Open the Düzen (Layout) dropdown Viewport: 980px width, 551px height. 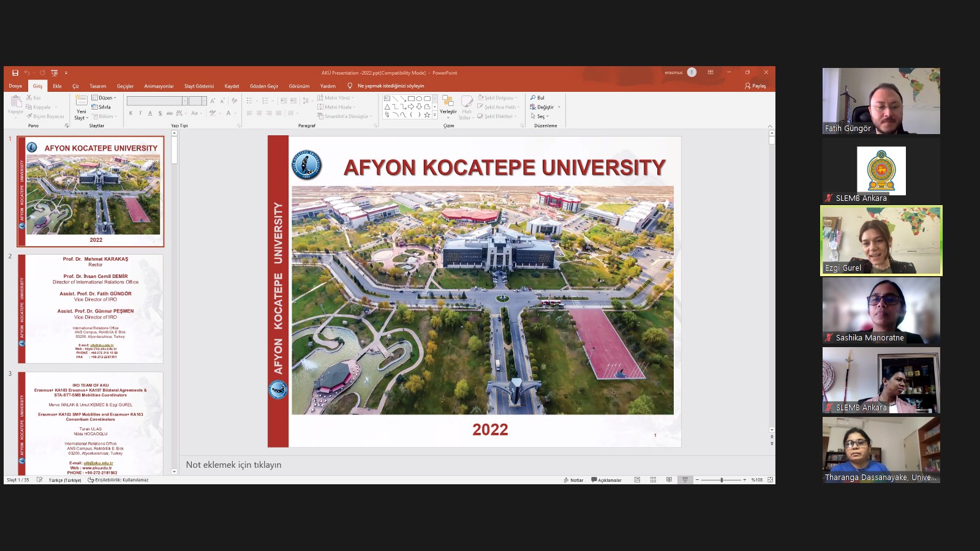(x=104, y=98)
